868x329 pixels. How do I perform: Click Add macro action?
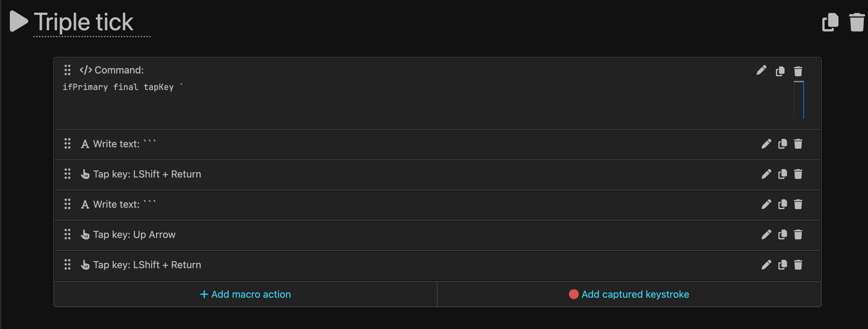point(245,295)
